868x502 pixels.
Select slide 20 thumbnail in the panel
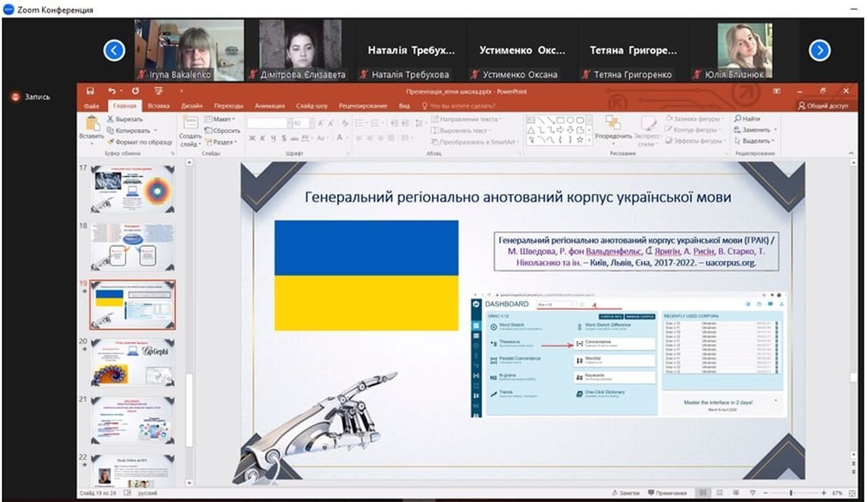(x=133, y=362)
